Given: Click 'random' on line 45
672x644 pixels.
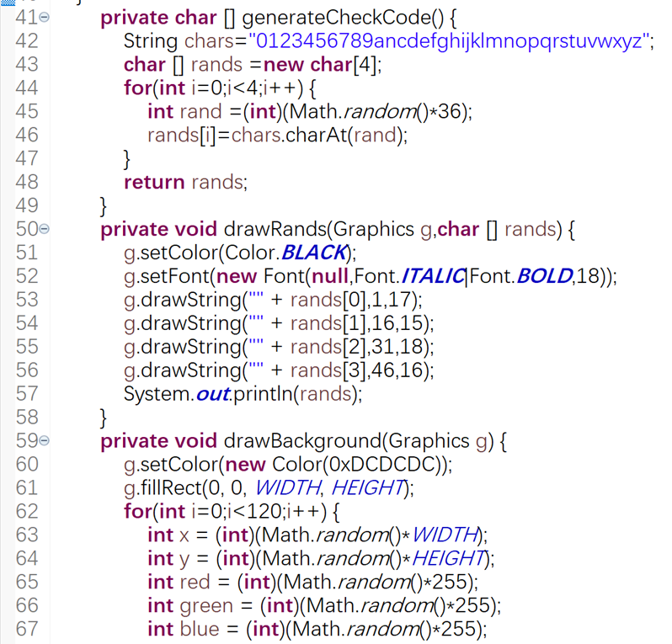Looking at the screenshot, I should click(x=381, y=112).
